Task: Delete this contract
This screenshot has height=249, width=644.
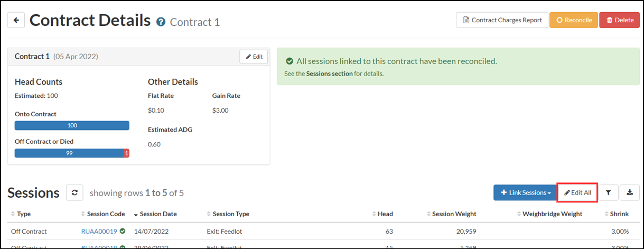Action: coord(619,20)
